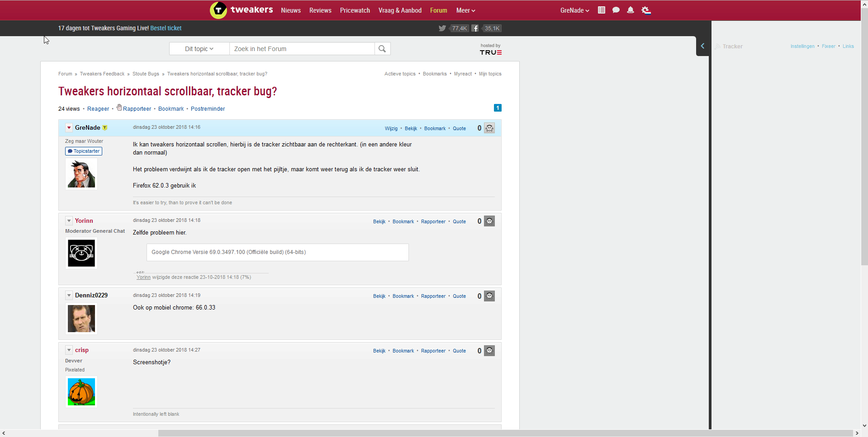
Task: Click the horizontal scrollbar right arrow
Action: point(857,433)
